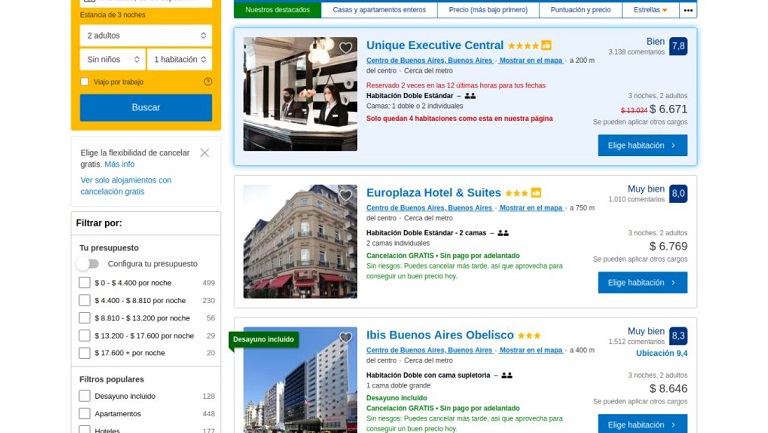Click Centro de Buenos Aires link under Europlaza
Image resolution: width=768 pixels, height=433 pixels.
[x=429, y=208]
